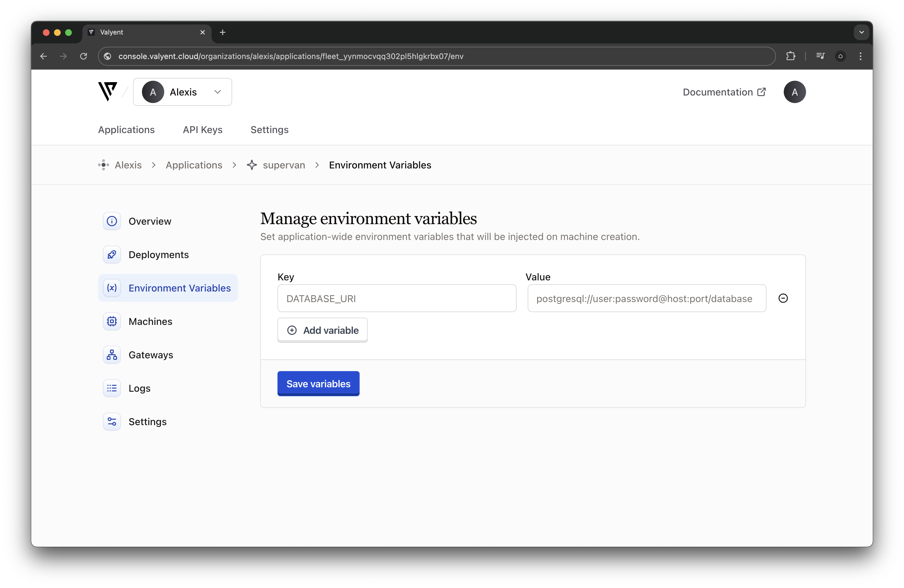
Task: Open Chrome's three-dot menu
Action: coord(860,56)
